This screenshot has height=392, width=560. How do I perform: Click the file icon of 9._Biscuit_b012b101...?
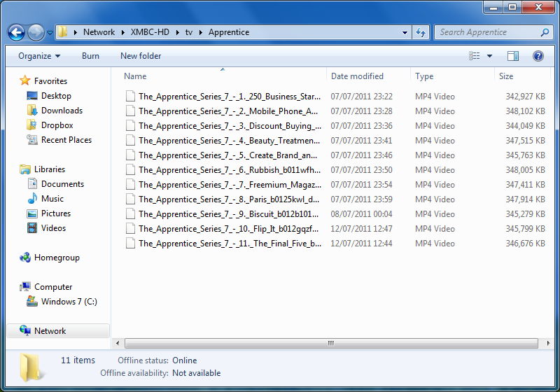pos(130,214)
